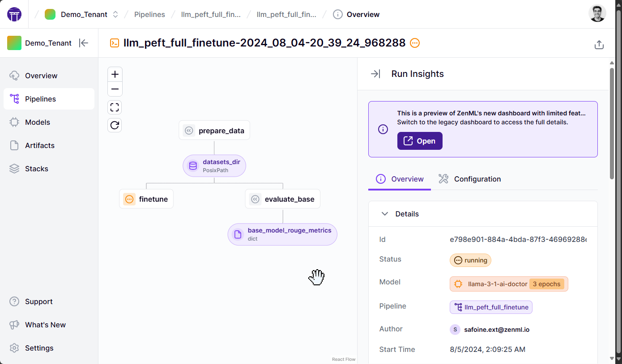Viewport: 622px width, 364px height.
Task: Open the user avatar menu
Action: pos(597,14)
